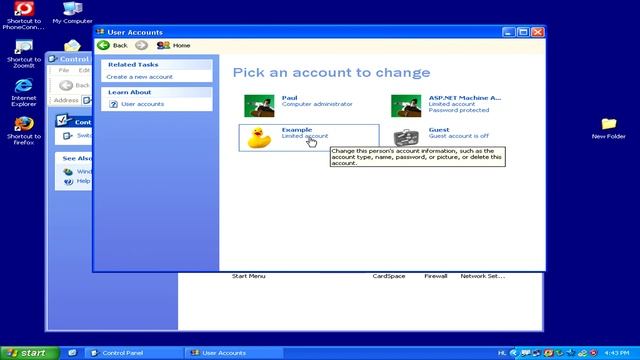Screen dimensions: 640x360
Task: Minimize the User Accounts window
Action: 508,32
